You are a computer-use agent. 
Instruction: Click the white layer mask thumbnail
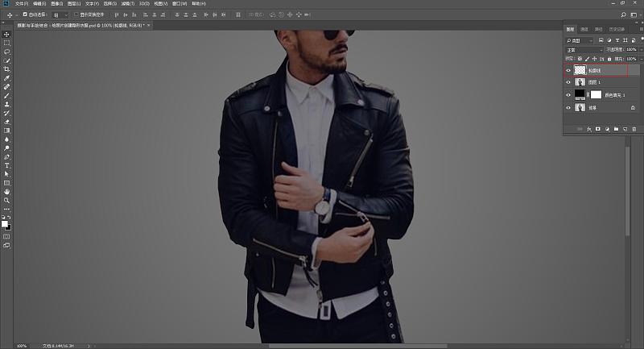coord(596,95)
